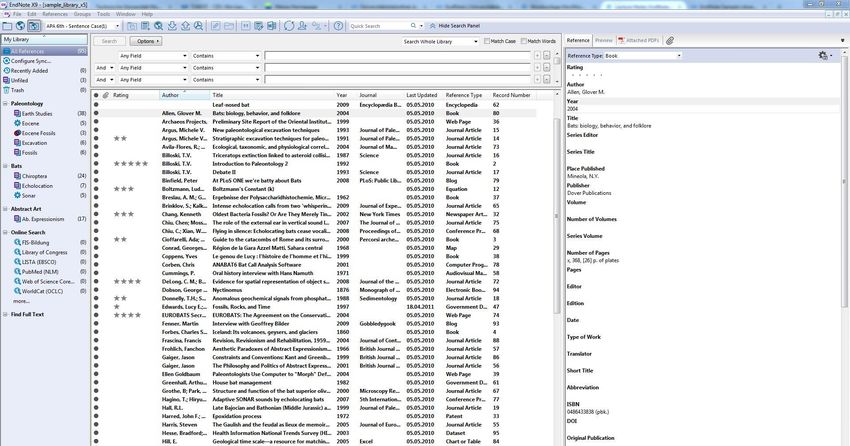Click the Options button
Viewport: 850px width, 446px height.
(x=146, y=41)
